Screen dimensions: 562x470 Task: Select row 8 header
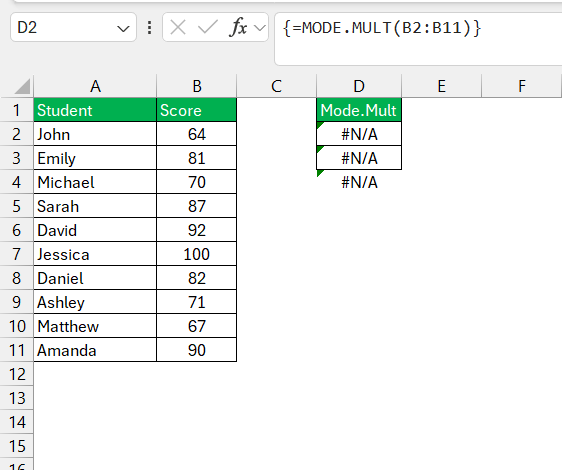(x=16, y=278)
